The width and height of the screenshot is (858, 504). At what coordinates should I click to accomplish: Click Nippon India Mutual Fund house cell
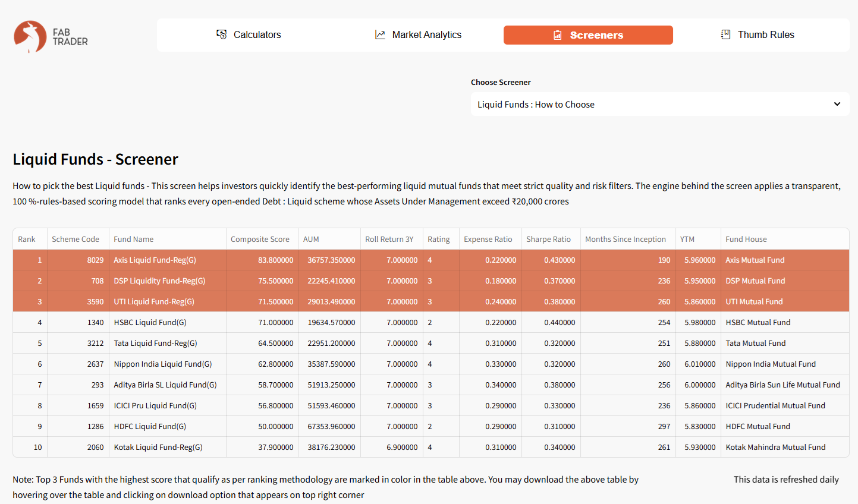785,364
